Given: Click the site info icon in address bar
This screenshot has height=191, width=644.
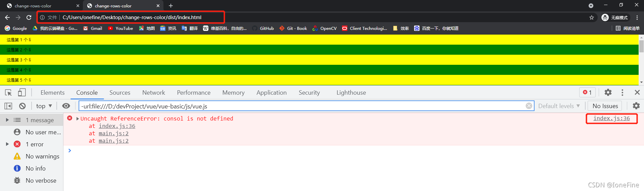Looking at the screenshot, I should [x=42, y=17].
